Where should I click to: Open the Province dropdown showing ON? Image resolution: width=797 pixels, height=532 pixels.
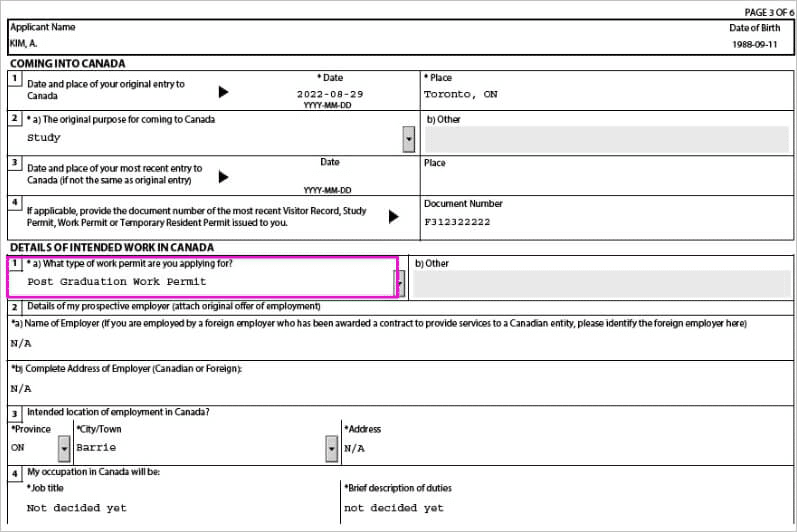tap(64, 449)
